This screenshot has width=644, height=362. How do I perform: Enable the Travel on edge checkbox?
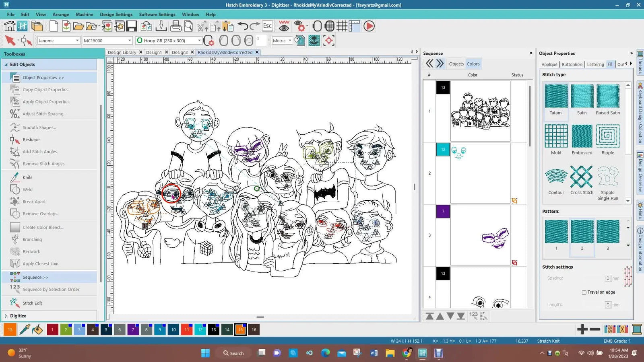point(584,292)
